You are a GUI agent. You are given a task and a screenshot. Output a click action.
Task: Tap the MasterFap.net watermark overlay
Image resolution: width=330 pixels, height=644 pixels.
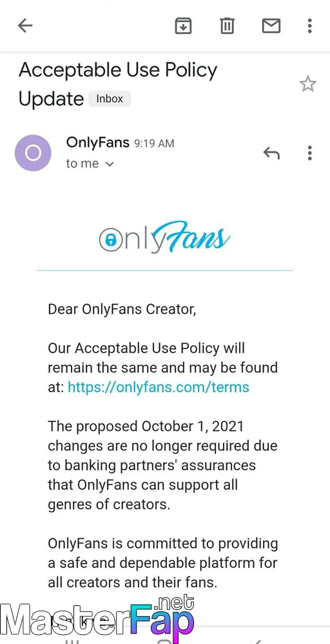coord(97,620)
